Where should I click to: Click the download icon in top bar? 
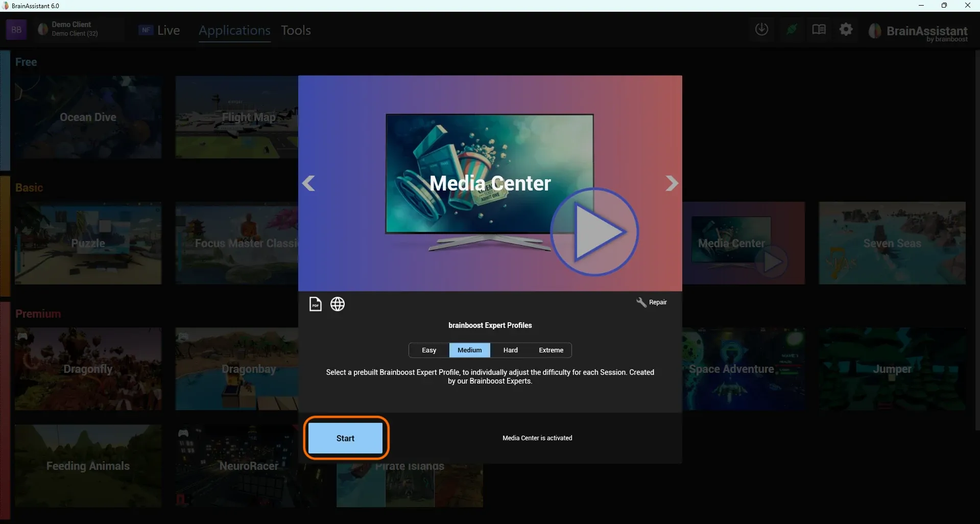click(x=761, y=30)
